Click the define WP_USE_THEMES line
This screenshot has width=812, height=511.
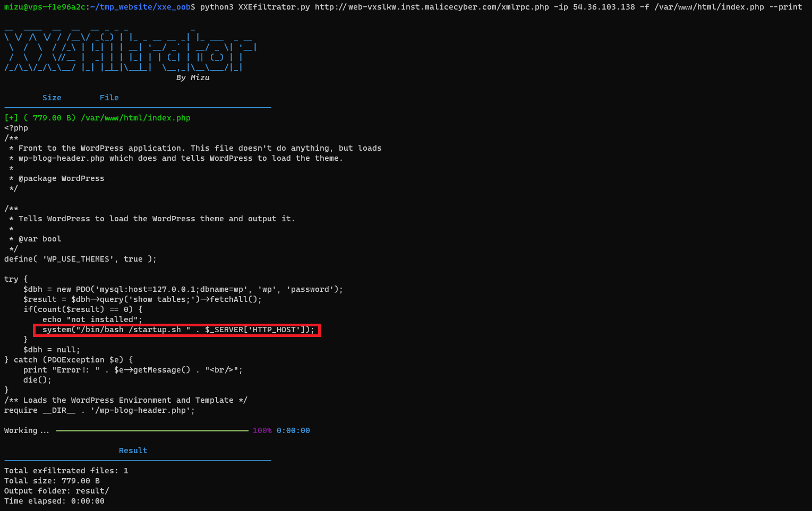click(x=81, y=259)
